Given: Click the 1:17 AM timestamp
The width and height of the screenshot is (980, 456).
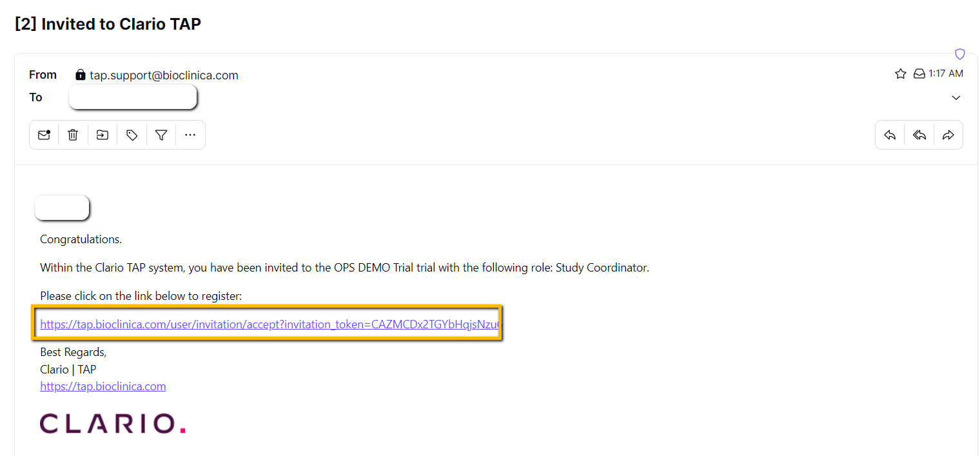Looking at the screenshot, I should click(x=946, y=73).
